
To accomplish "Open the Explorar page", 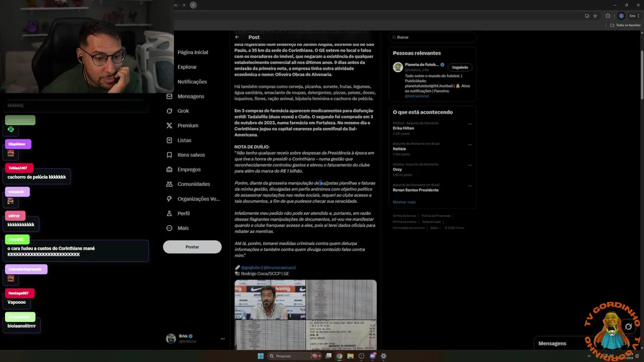I will point(187,67).
